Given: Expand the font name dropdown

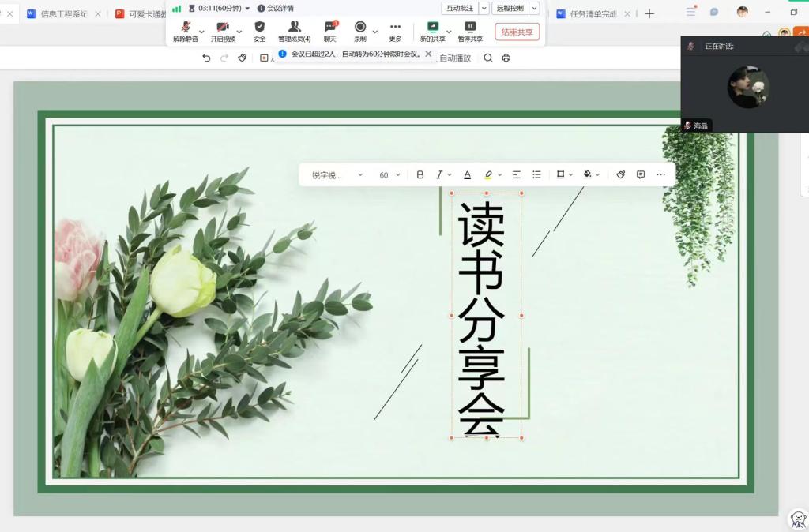Looking at the screenshot, I should 360,175.
